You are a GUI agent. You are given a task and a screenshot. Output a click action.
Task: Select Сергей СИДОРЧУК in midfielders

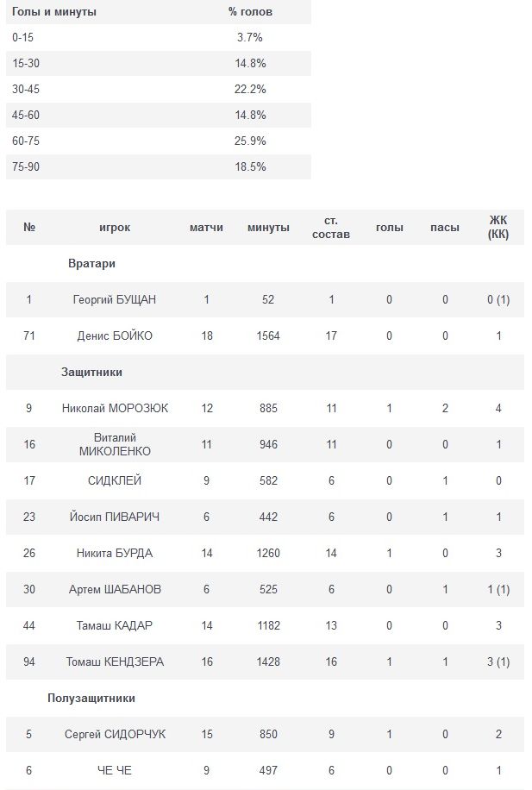point(115,735)
